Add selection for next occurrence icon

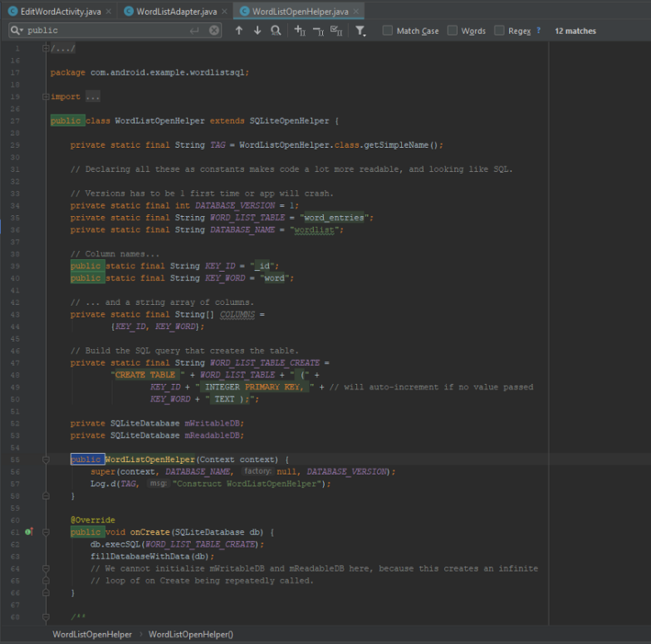click(x=300, y=30)
